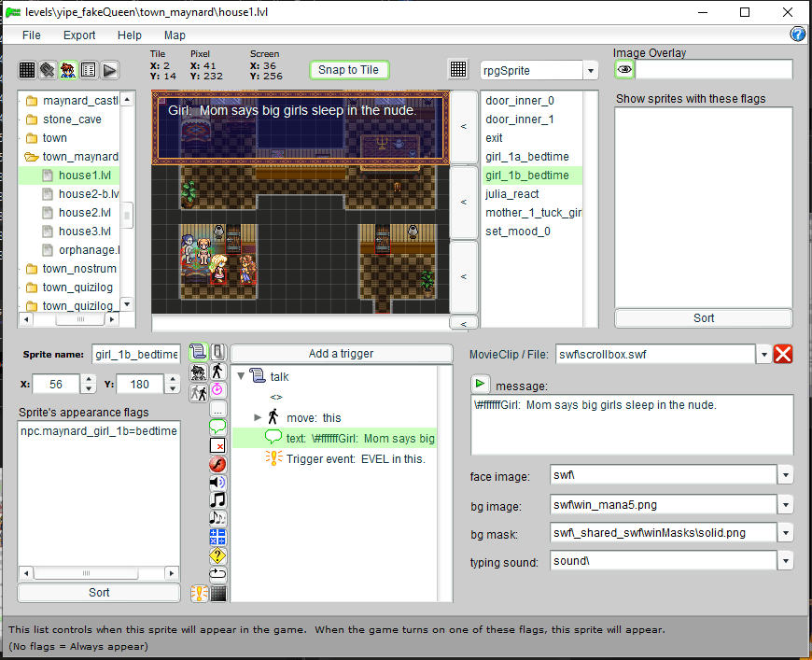The width and height of the screenshot is (812, 660).
Task: Select girl_1a_bedtime in the sprite list
Action: (526, 157)
